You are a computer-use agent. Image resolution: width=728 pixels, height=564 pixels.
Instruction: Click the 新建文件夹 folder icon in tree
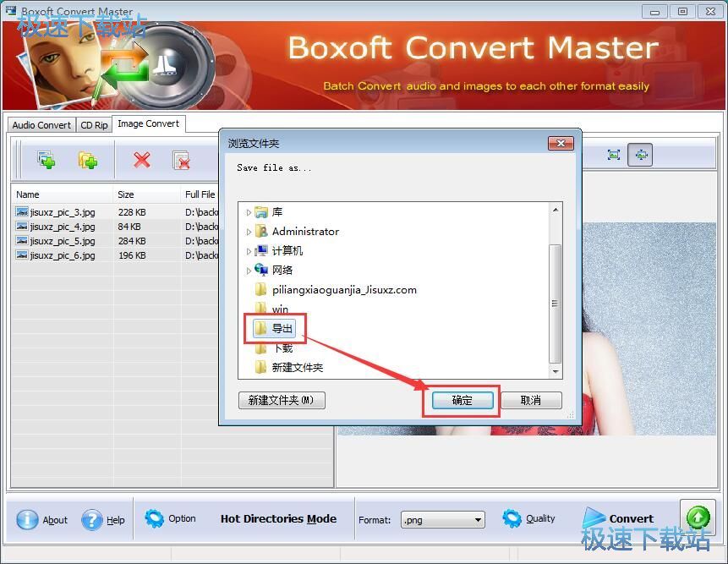[260, 367]
